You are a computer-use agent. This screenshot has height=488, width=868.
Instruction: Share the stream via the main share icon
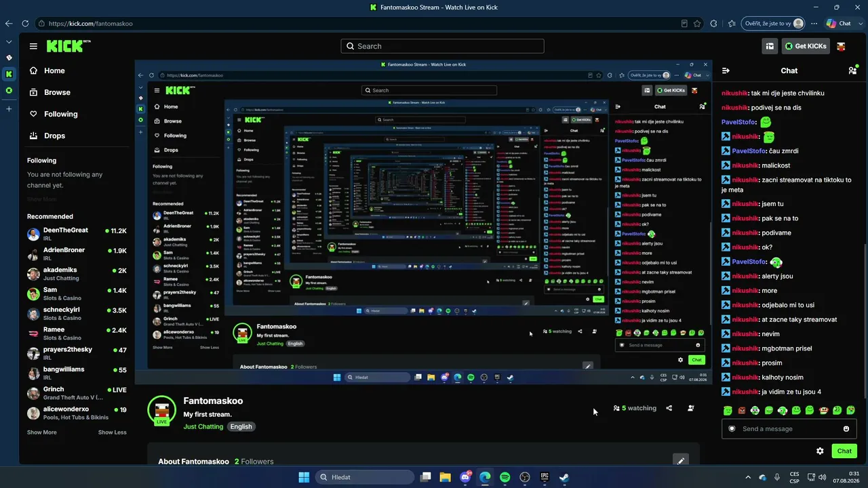pyautogui.click(x=669, y=408)
